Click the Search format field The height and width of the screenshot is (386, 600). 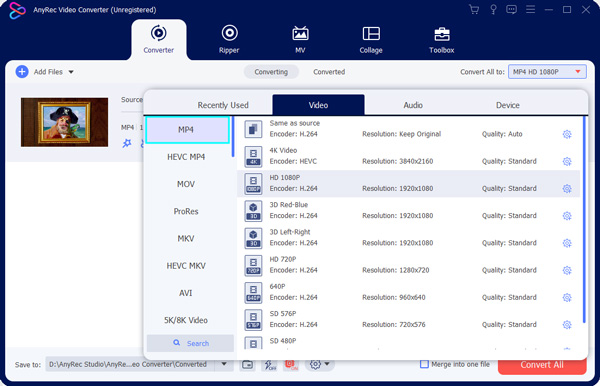(x=190, y=343)
